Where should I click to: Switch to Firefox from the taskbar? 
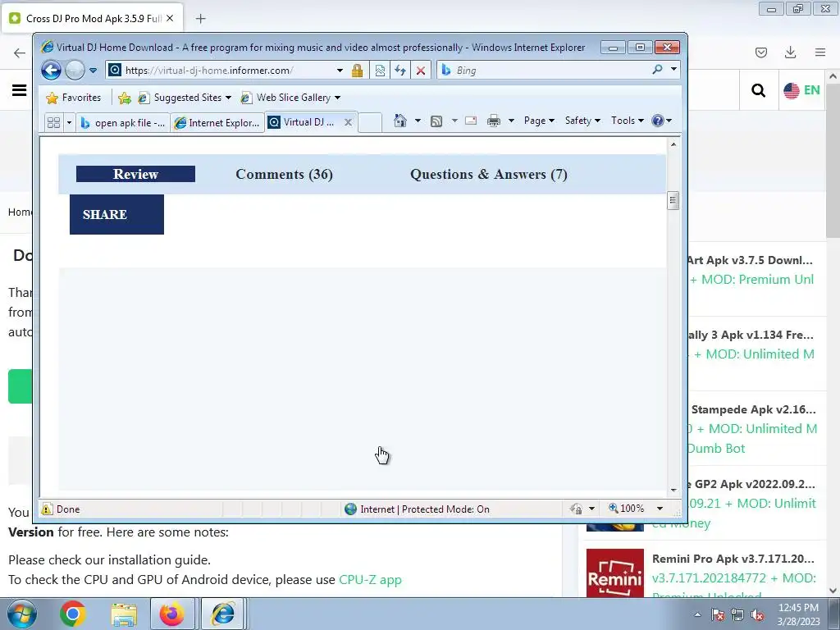(x=172, y=614)
